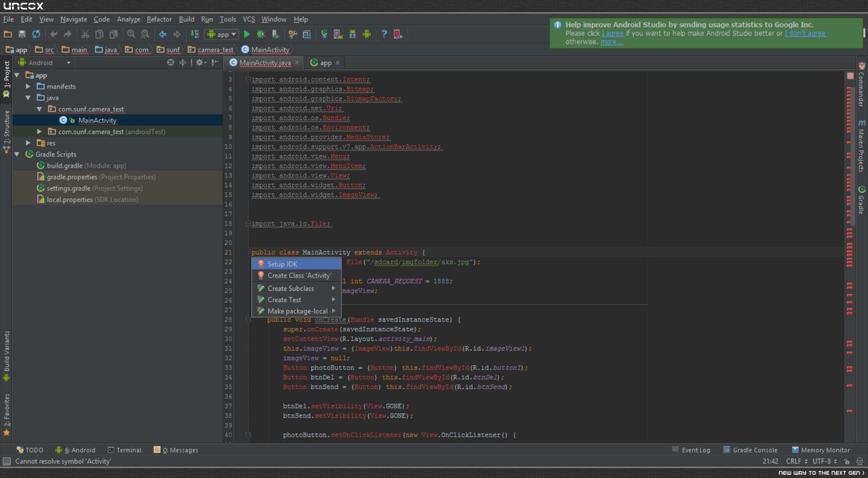The height and width of the screenshot is (478, 868).
Task: Click the Save All floppy-disk icon
Action: pos(22,34)
